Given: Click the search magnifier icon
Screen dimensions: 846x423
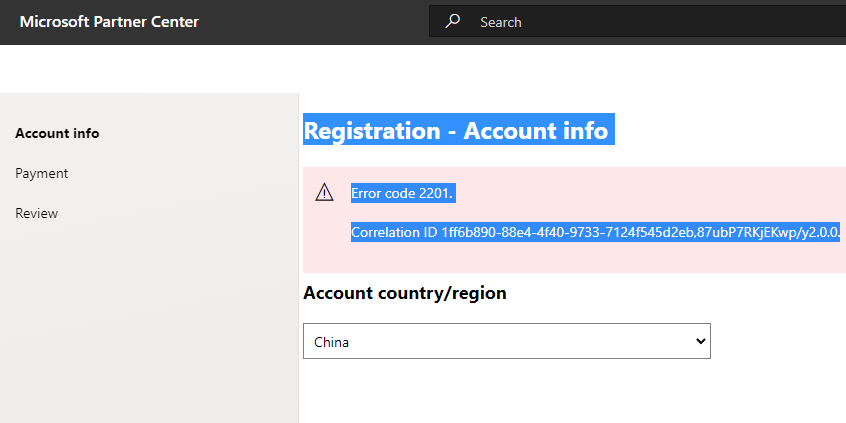Looking at the screenshot, I should point(452,22).
